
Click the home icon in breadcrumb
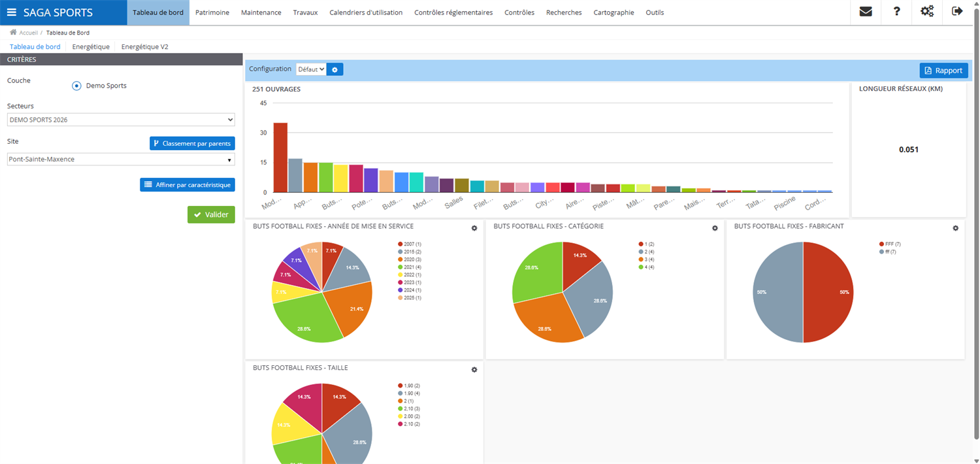click(13, 32)
